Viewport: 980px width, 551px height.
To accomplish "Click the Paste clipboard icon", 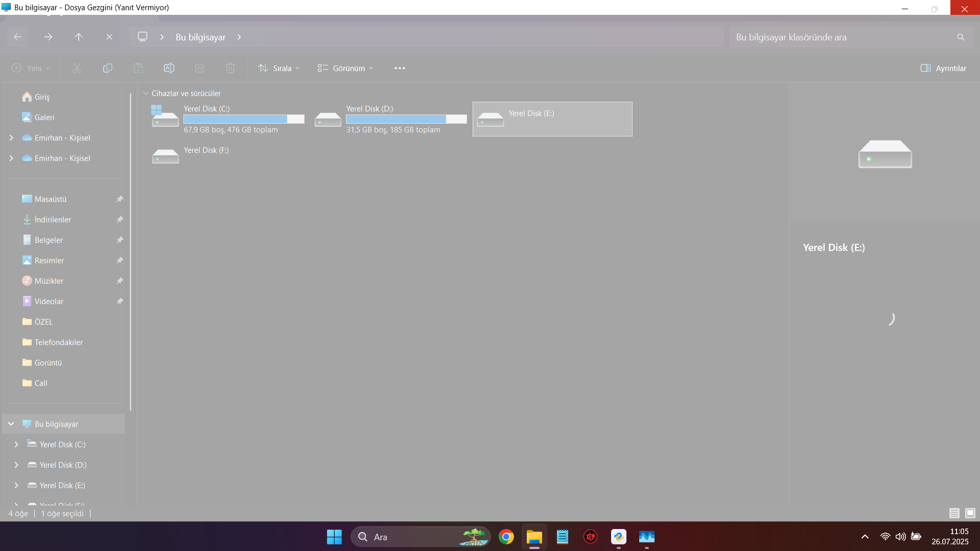I will (x=138, y=68).
